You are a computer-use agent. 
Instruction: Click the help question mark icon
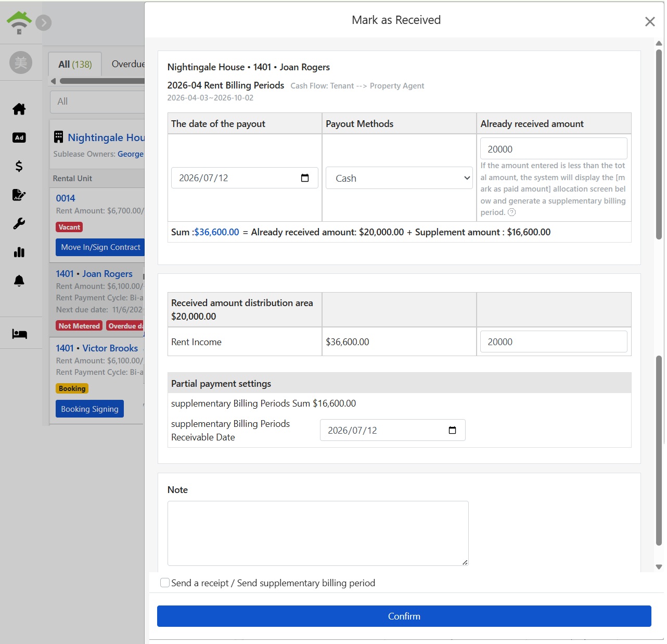[x=511, y=212]
